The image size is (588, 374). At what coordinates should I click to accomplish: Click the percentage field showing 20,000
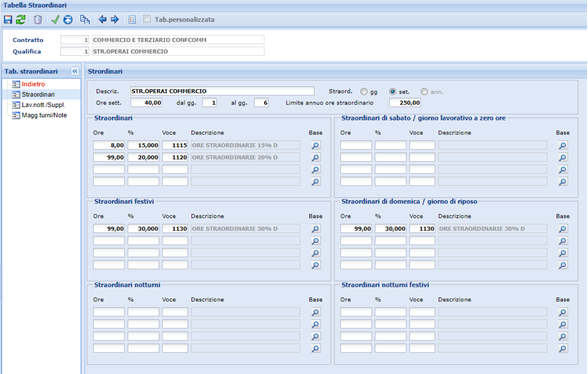(143, 157)
